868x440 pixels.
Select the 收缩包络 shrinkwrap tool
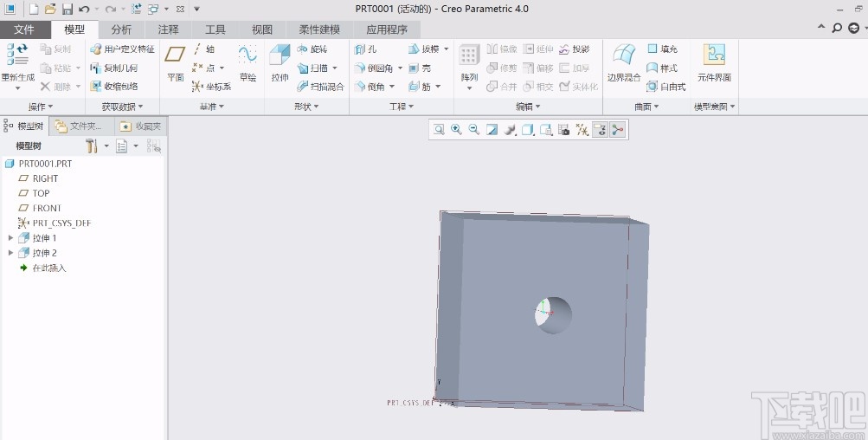(114, 87)
